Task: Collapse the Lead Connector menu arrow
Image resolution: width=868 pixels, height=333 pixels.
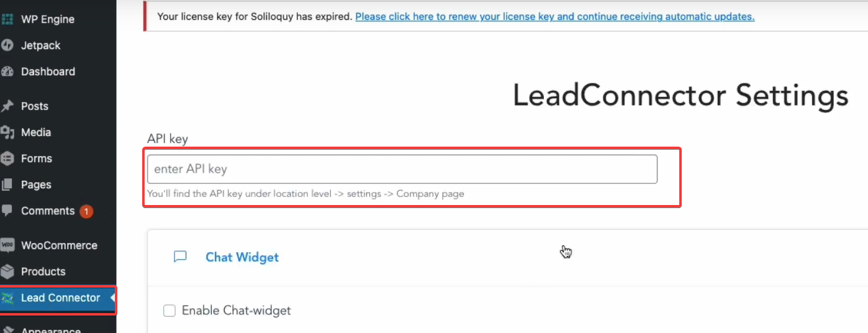Action: [112, 298]
